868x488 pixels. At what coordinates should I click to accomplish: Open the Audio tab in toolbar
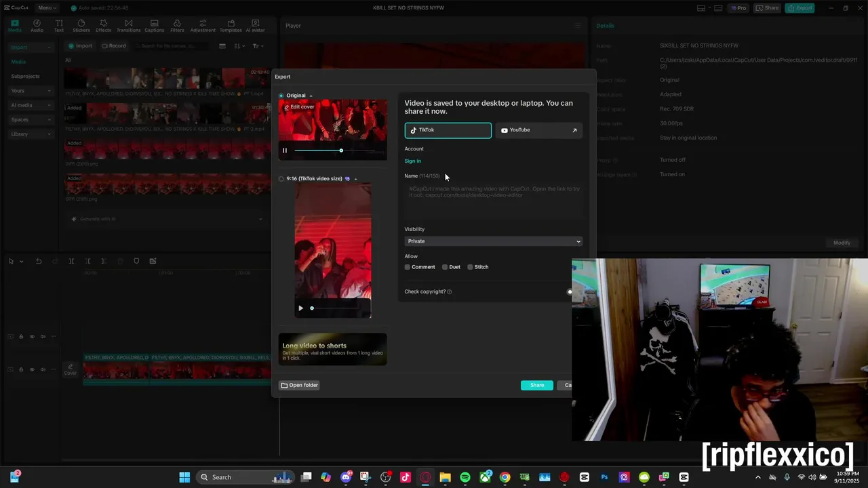pos(37,26)
